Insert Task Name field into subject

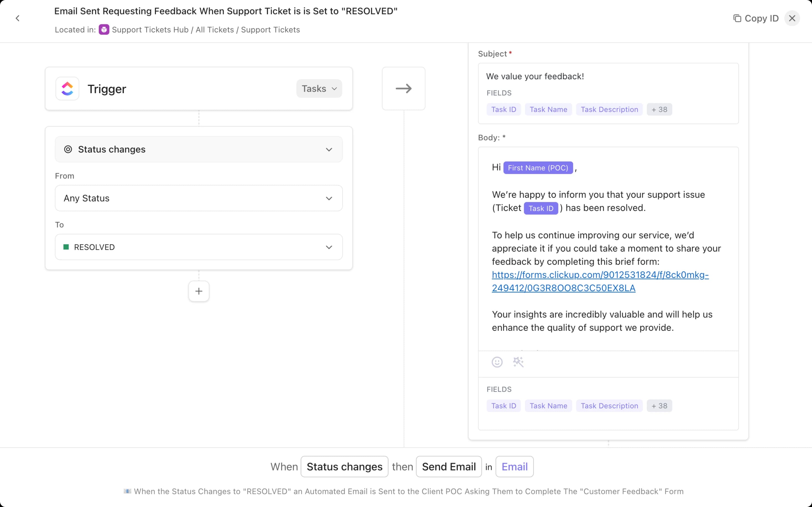point(548,109)
